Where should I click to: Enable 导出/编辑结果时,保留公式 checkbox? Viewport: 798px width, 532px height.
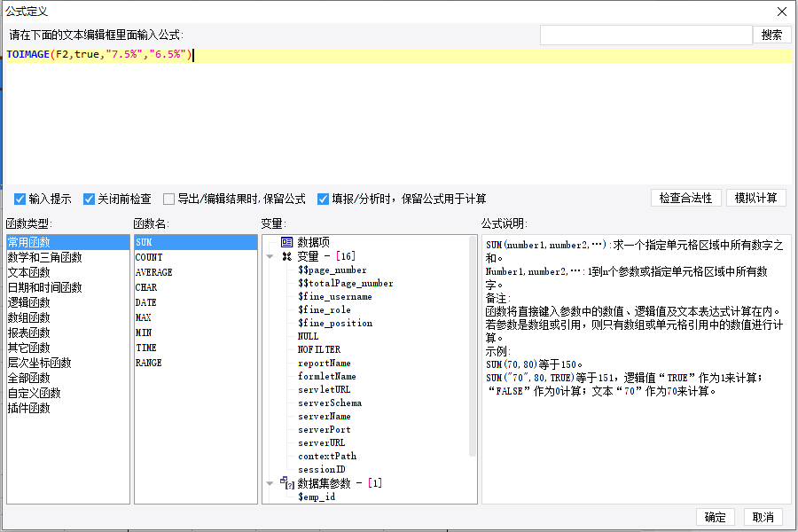tap(168, 199)
